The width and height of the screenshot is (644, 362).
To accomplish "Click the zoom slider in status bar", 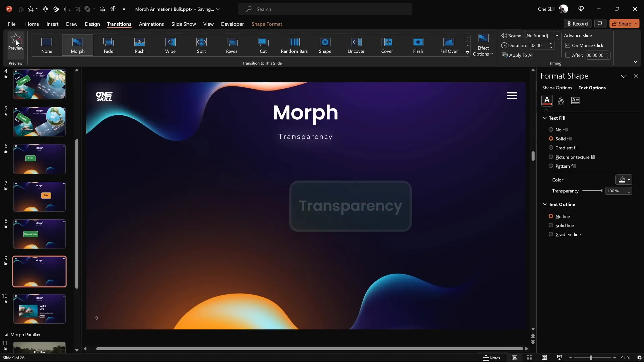I will click(593, 358).
